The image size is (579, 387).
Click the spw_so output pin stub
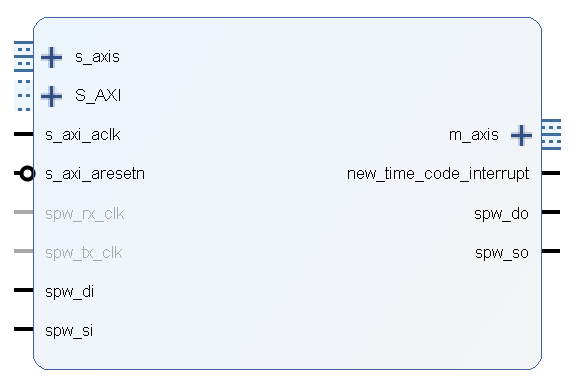coord(551,251)
